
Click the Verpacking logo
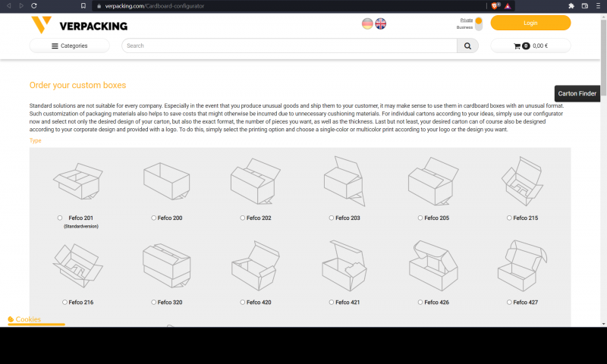pyautogui.click(x=80, y=25)
